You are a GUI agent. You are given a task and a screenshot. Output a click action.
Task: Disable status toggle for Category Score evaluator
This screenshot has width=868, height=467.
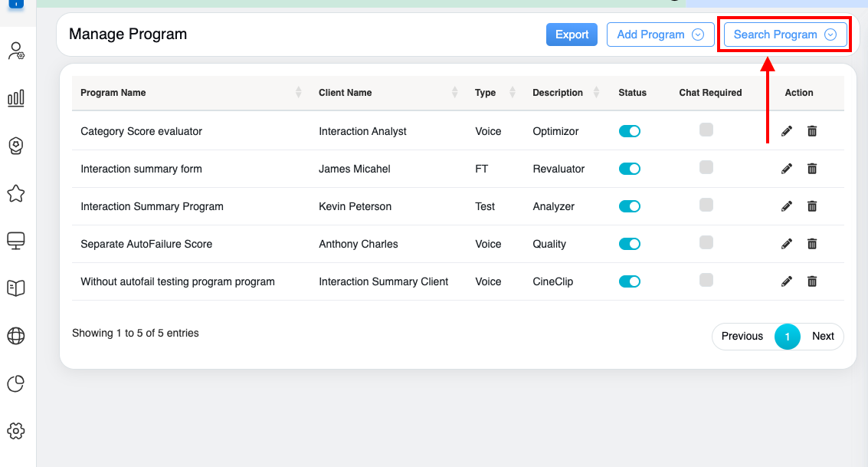coord(629,131)
